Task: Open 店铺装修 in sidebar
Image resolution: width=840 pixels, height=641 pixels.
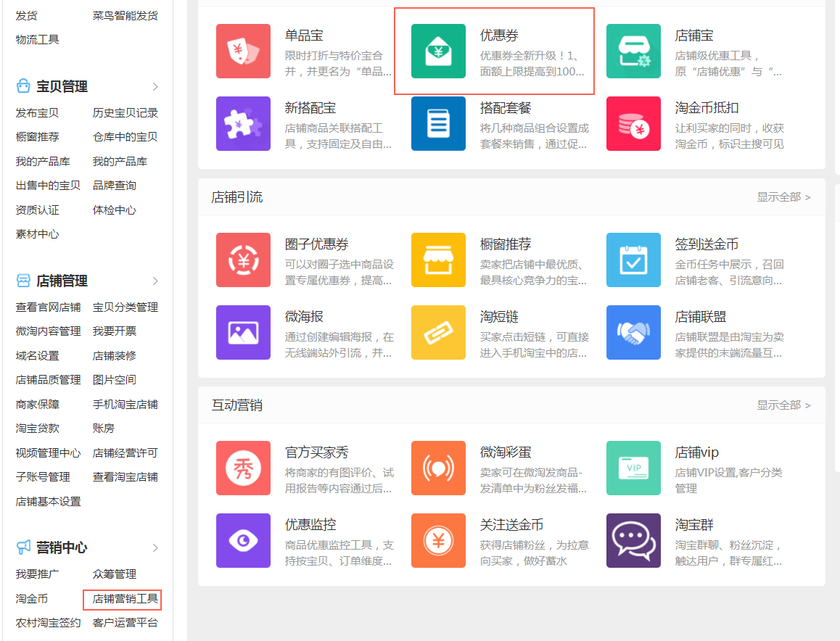Action: point(115,355)
